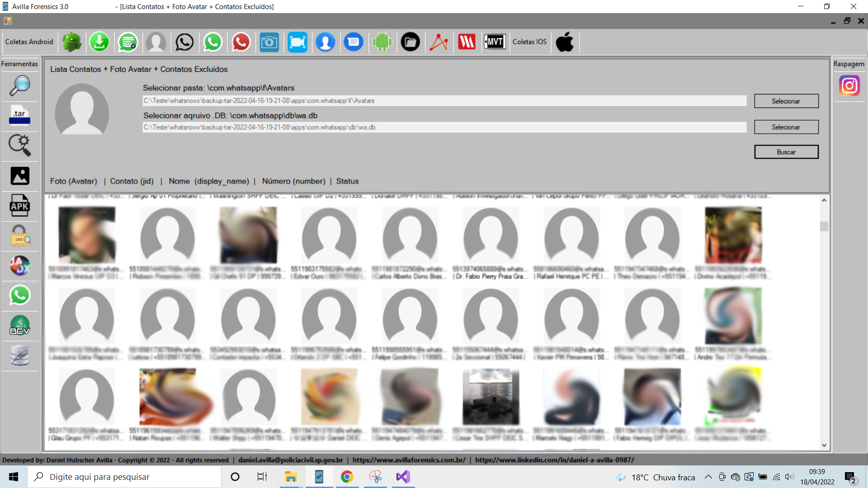Click the black outlined WhatsApp toolbar icon
The height and width of the screenshot is (488, 868).
pos(184,42)
